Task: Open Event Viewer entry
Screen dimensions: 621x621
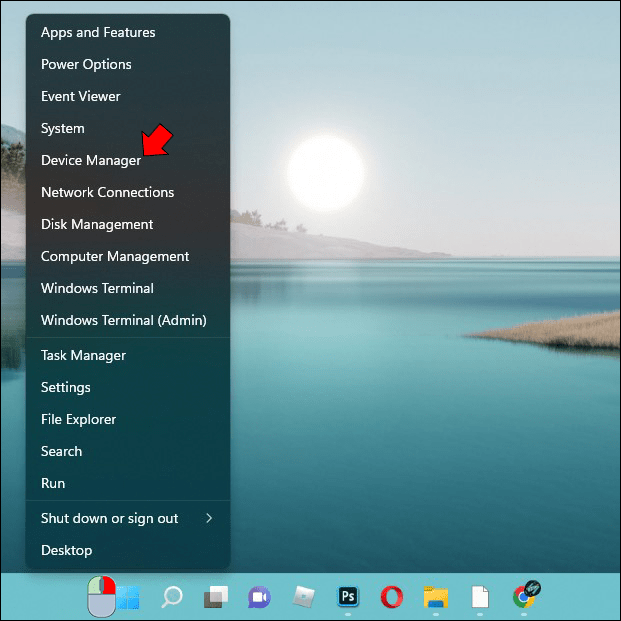Action: tap(81, 96)
